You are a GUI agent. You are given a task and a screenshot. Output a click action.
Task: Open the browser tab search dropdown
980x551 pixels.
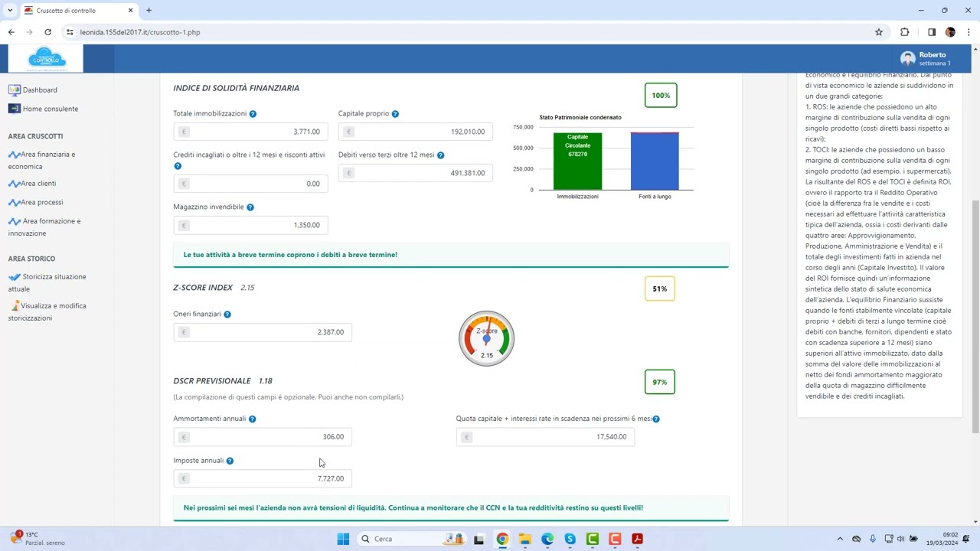(x=10, y=11)
